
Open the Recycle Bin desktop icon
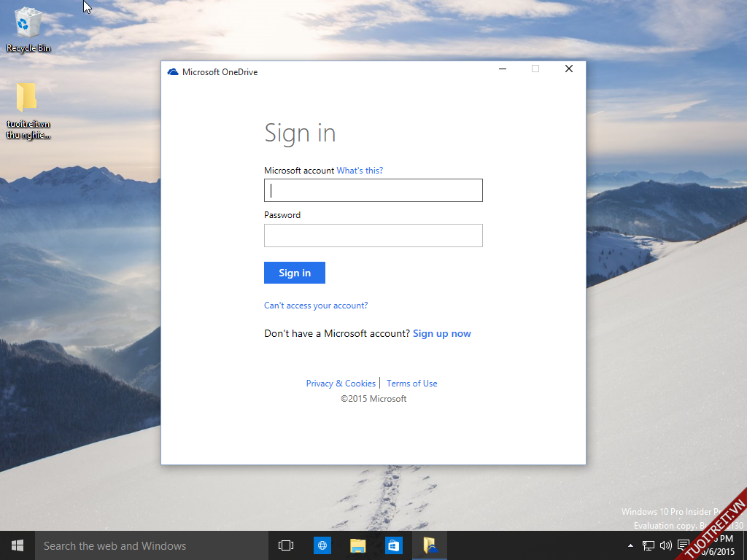click(28, 29)
